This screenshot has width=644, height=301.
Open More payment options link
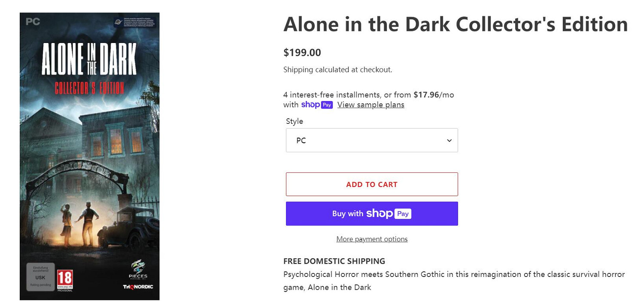tap(372, 239)
